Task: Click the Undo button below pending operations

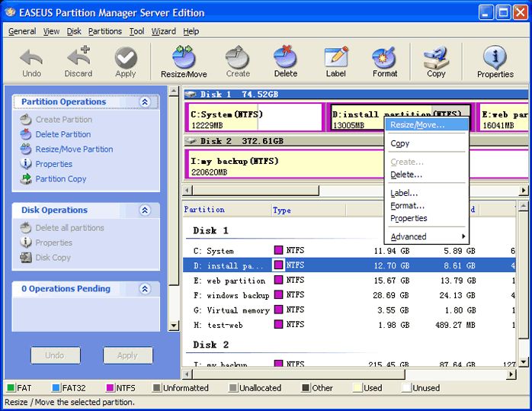Action: point(56,355)
